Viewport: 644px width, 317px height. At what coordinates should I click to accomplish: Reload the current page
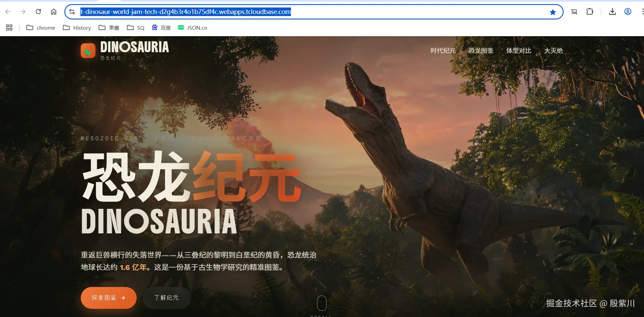pyautogui.click(x=38, y=12)
